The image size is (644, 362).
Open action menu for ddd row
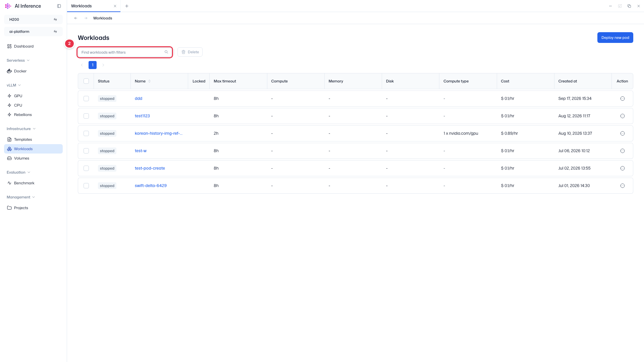[623, 99]
